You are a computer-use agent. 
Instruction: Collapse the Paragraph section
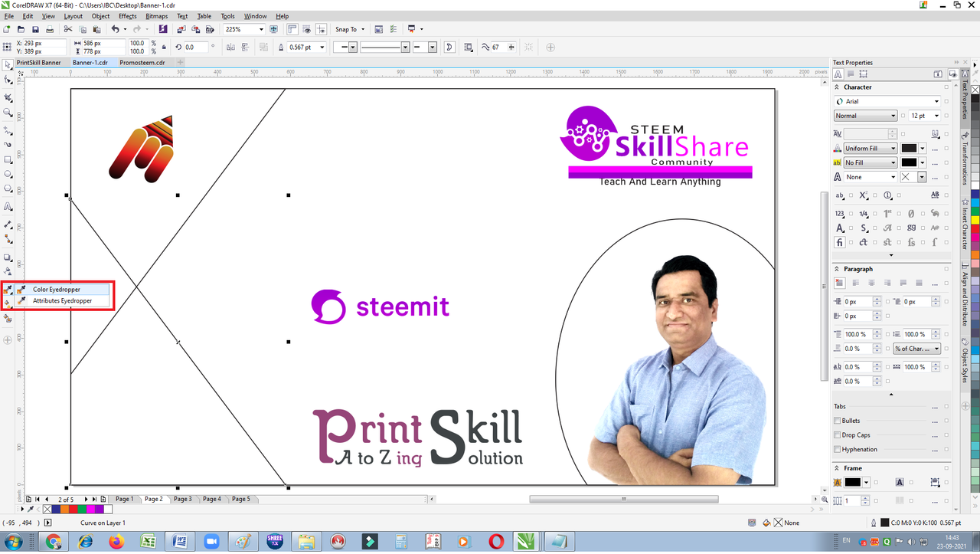coord(838,269)
